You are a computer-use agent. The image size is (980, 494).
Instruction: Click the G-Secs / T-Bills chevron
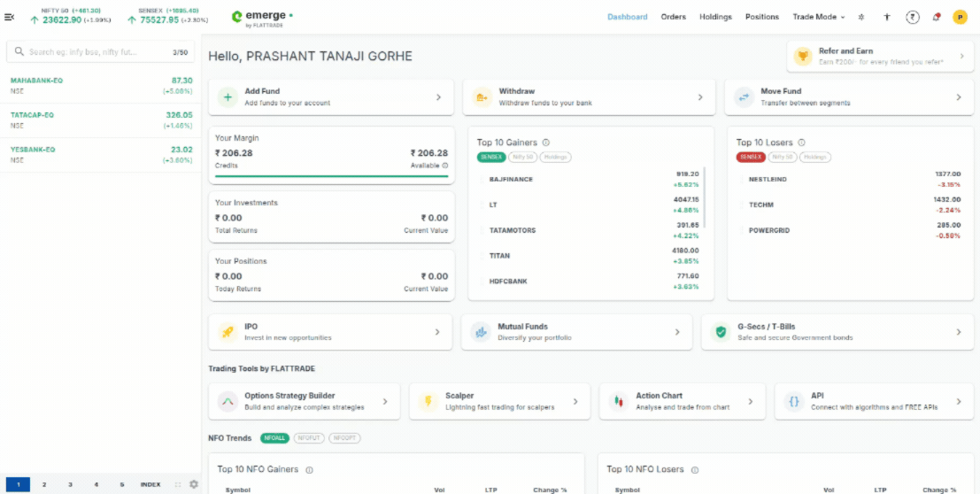click(959, 332)
